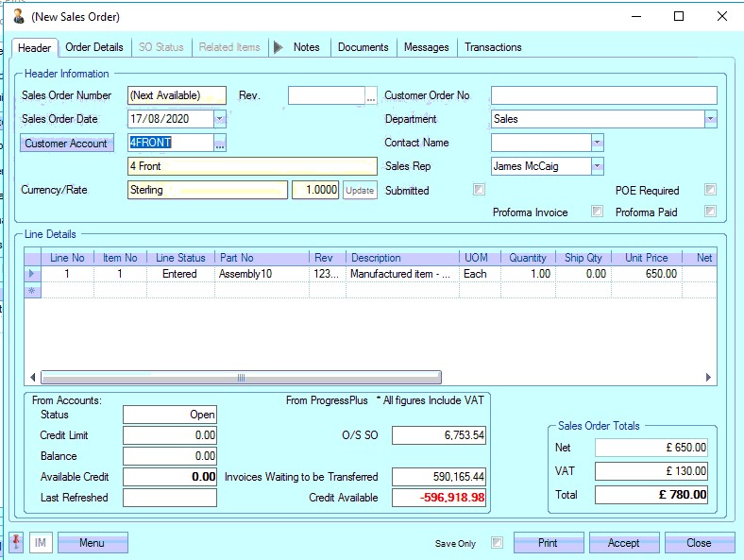The height and width of the screenshot is (560, 744).
Task: Open the Documents tab
Action: tap(363, 47)
